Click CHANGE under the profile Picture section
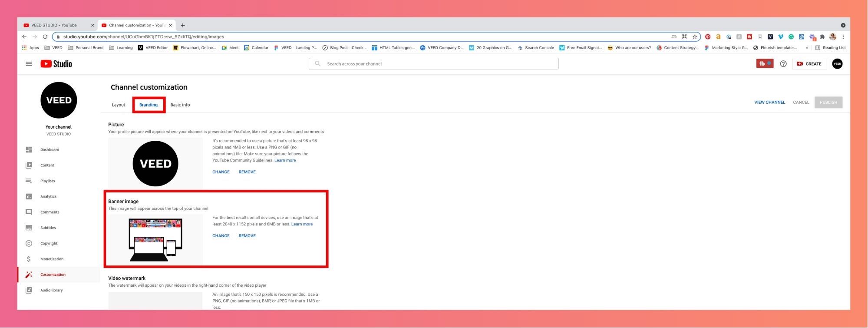Image resolution: width=868 pixels, height=328 pixels. [x=221, y=172]
